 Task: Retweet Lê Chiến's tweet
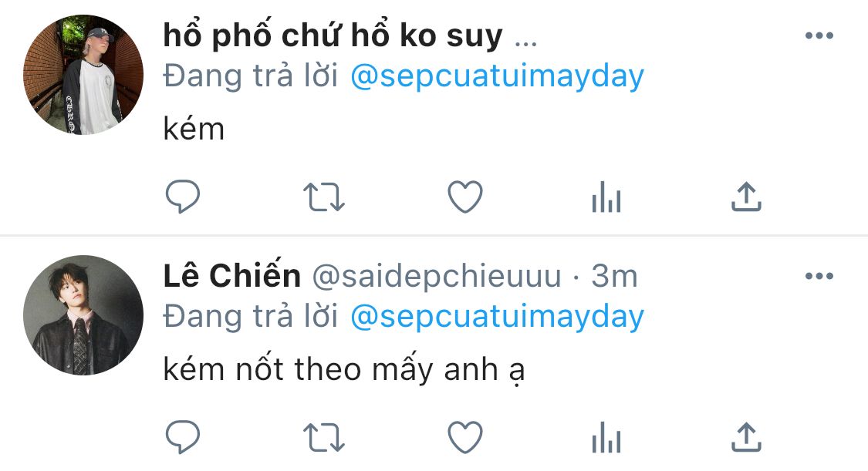[324, 438]
